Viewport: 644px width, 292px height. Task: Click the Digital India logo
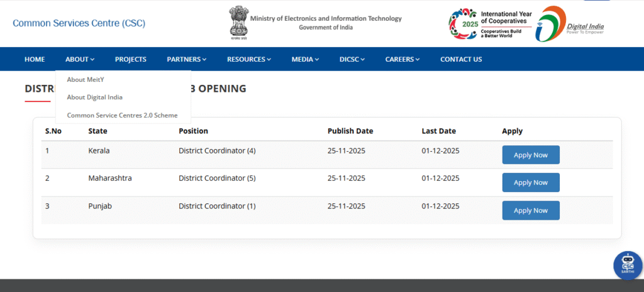click(570, 24)
